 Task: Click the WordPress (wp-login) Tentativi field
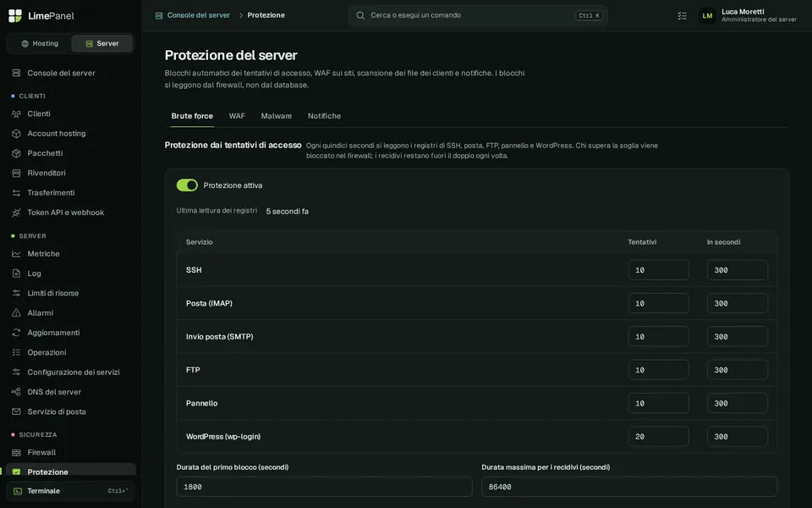(658, 437)
